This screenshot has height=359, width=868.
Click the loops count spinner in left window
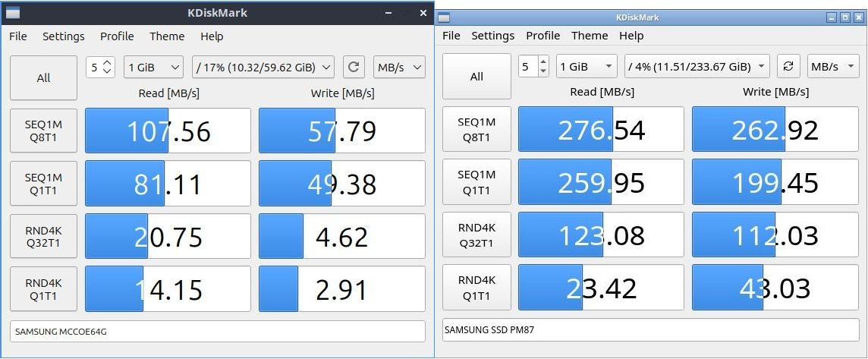101,68
